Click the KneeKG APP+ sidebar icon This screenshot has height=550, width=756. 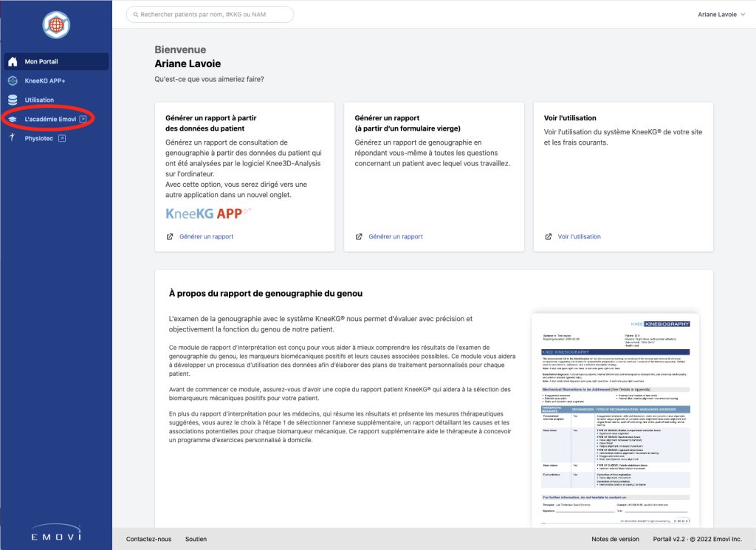pos(13,80)
